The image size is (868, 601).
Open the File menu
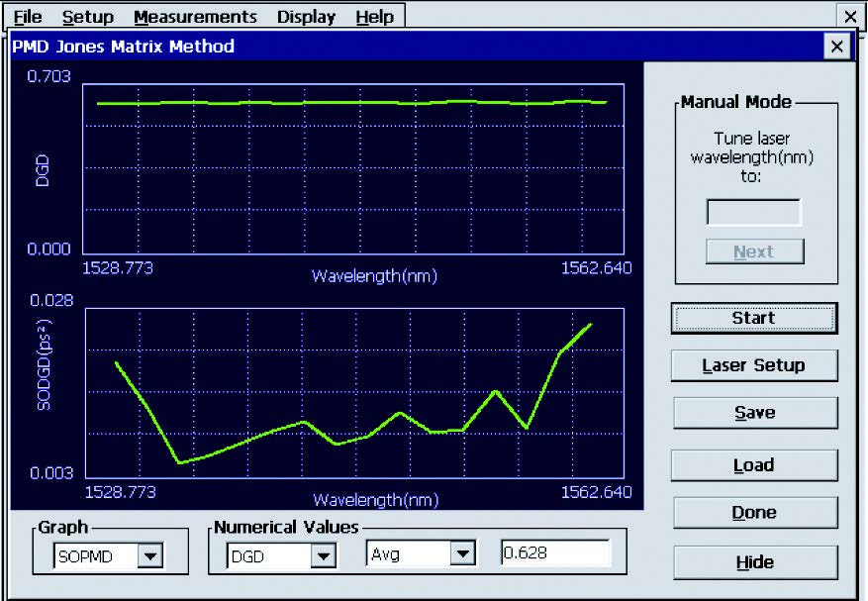[x=28, y=17]
